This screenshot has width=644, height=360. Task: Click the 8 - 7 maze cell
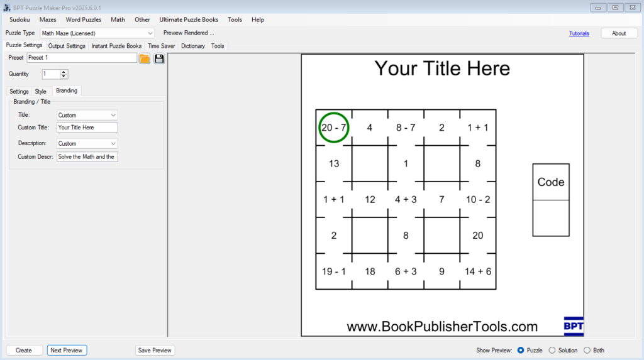coord(406,128)
